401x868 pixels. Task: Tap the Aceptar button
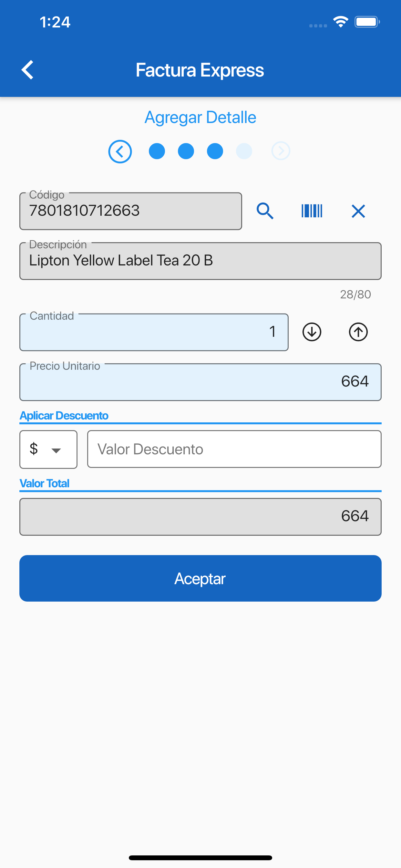coord(200,578)
